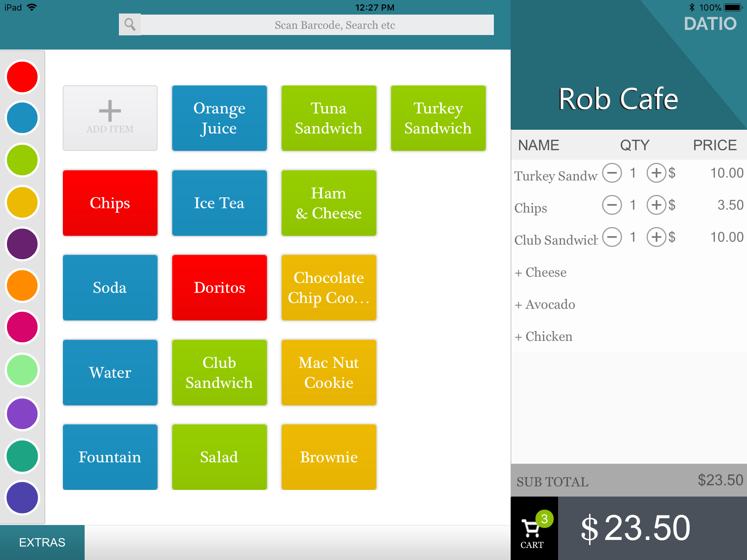Select the + Cheese modifier line
747x560 pixels.
click(541, 272)
